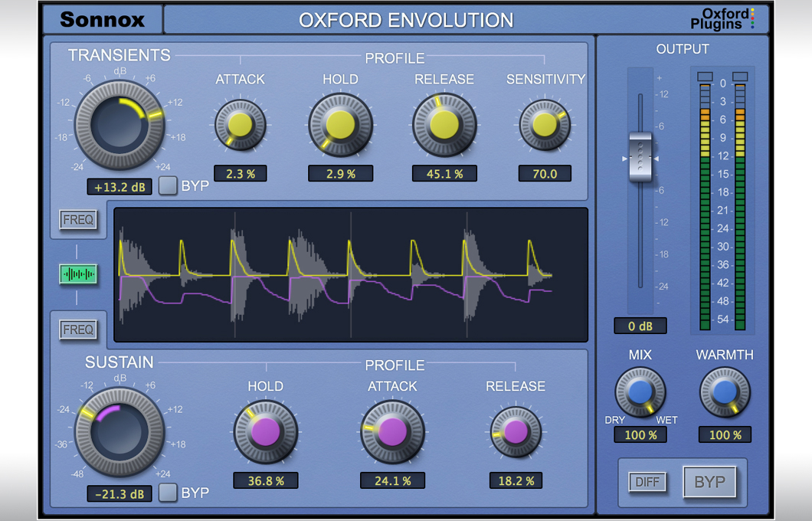Select the 36.8 % sustain hold field
This screenshot has height=521, width=812.
pyautogui.click(x=266, y=480)
